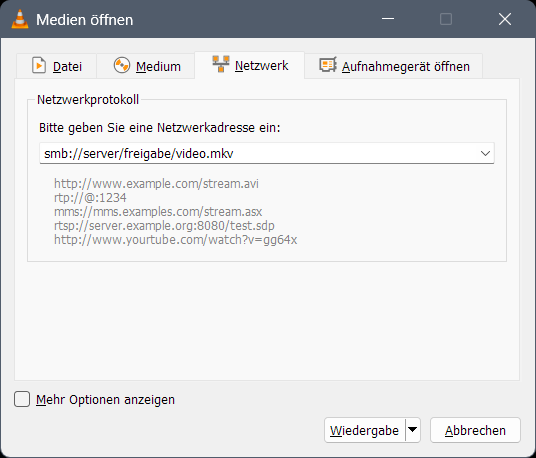The width and height of the screenshot is (536, 458).
Task: Switch to the Medium tab
Action: [146, 66]
